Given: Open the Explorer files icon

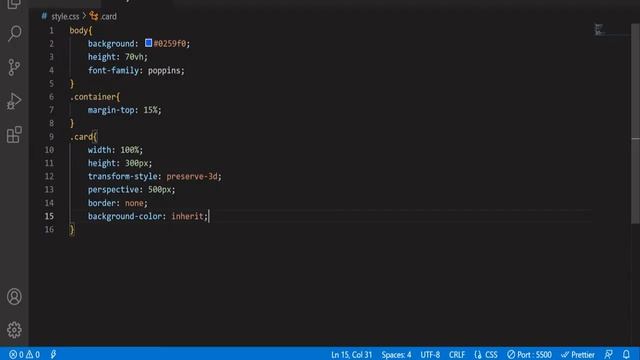Looking at the screenshot, I should click(14, 4).
